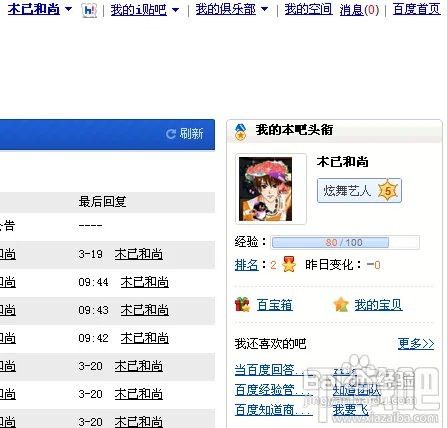This screenshot has height=428, width=447.
Task: Open the 我要飞 forum link
Action: (x=351, y=410)
